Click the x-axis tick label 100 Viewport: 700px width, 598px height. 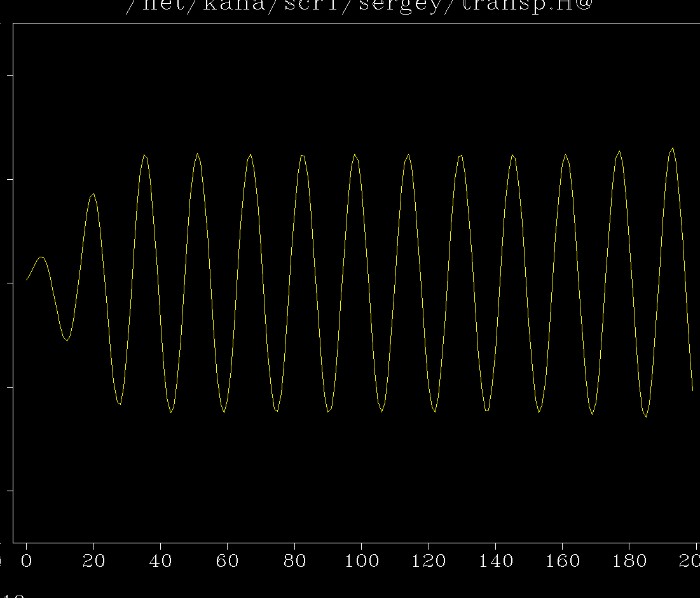click(361, 561)
